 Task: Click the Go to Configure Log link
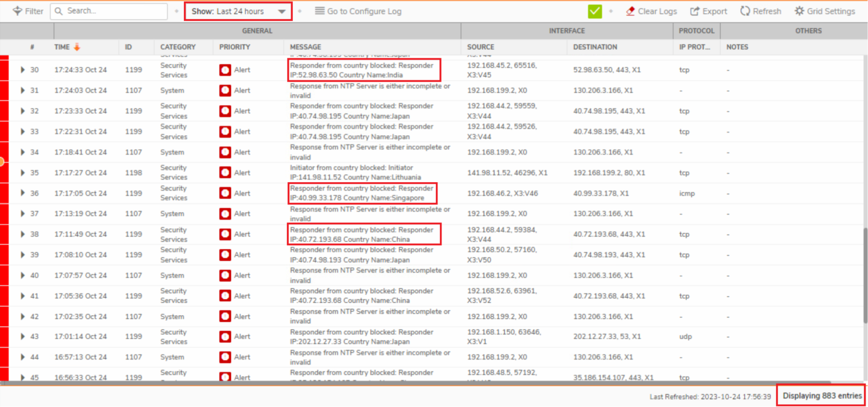(364, 11)
